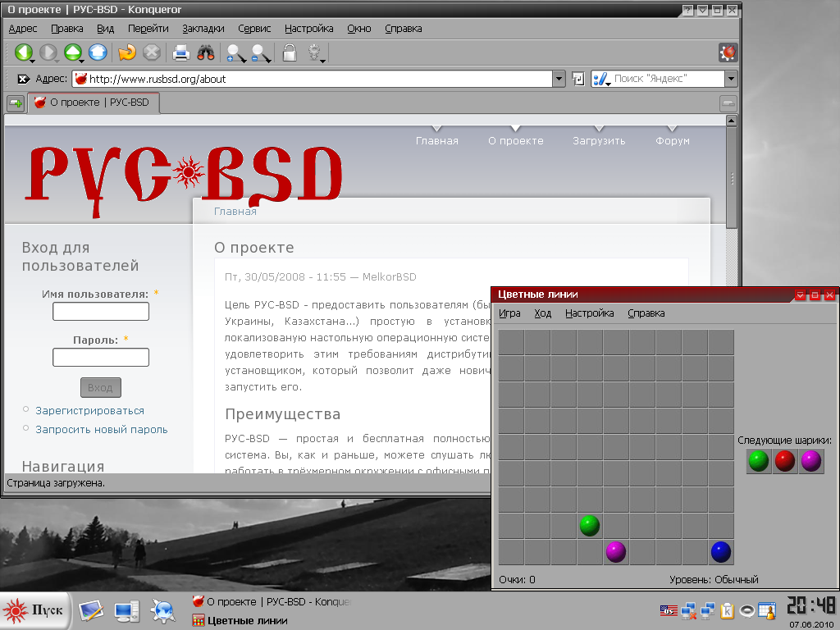The image size is (840, 630).
Task: Reload the page with the orange Reload icon
Action: click(127, 52)
